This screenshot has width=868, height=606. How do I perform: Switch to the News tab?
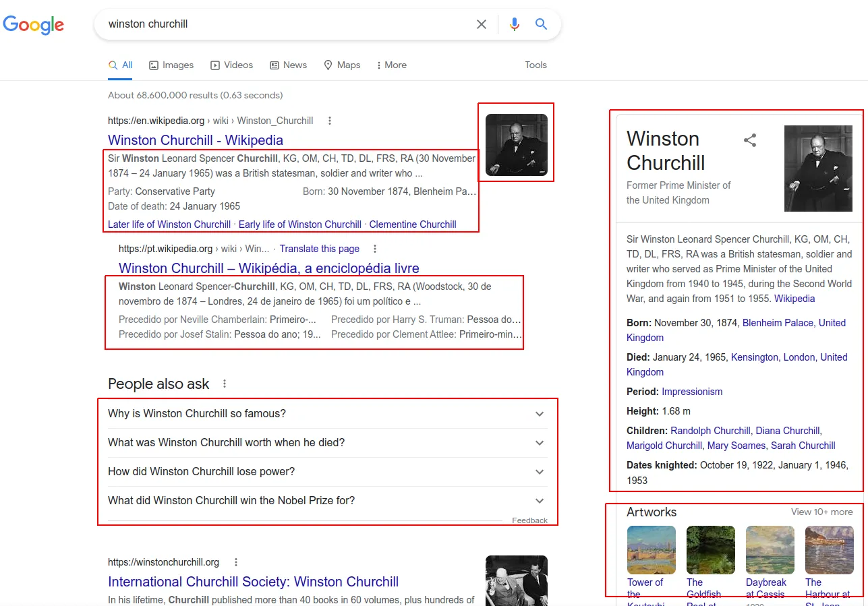[288, 65]
